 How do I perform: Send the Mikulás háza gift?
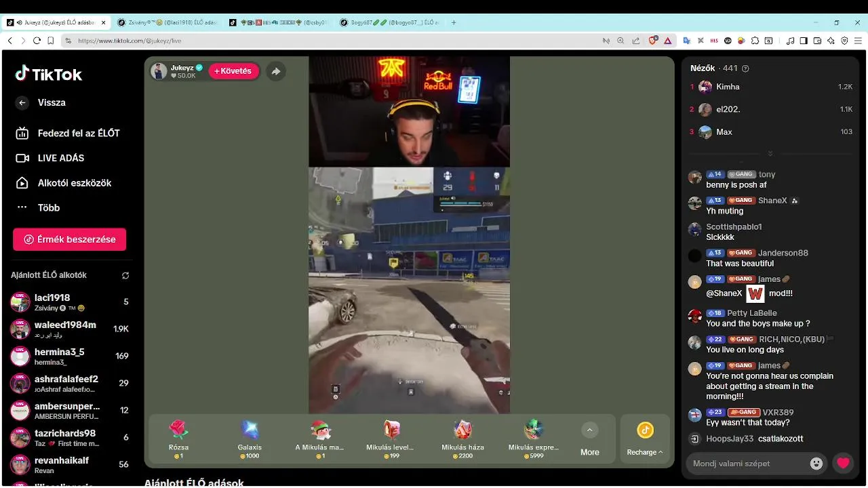[x=462, y=439]
